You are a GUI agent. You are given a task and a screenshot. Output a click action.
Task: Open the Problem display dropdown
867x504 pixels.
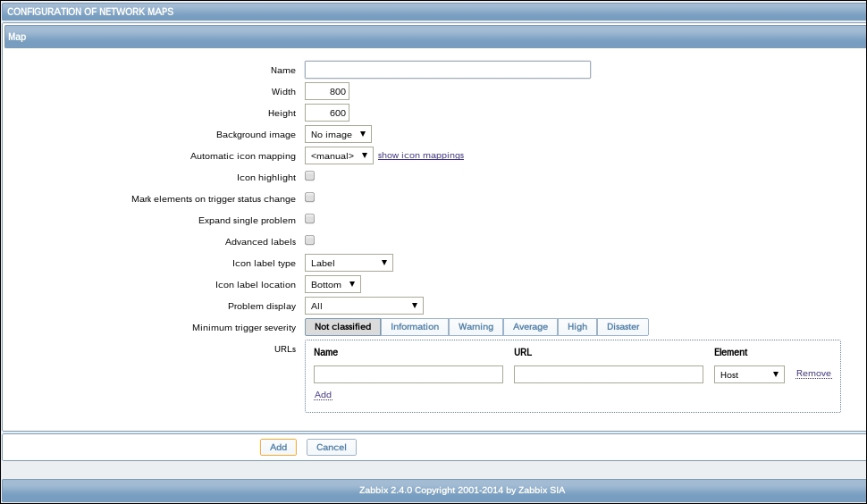(x=364, y=306)
